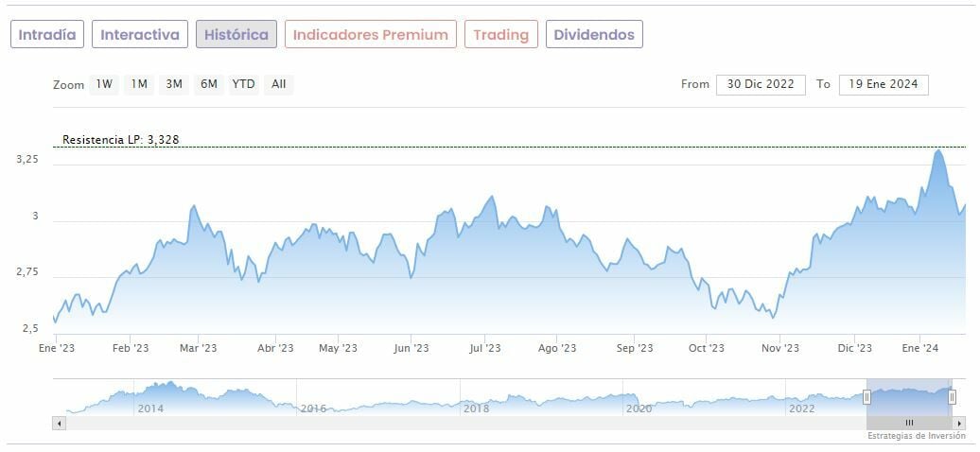
Task: Show All historical data
Action: (279, 84)
